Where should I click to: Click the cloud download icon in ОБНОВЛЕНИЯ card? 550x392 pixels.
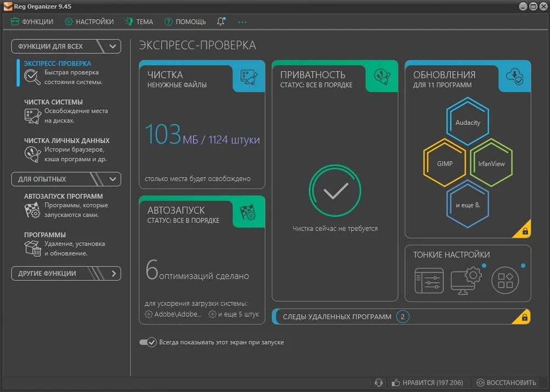[515, 76]
